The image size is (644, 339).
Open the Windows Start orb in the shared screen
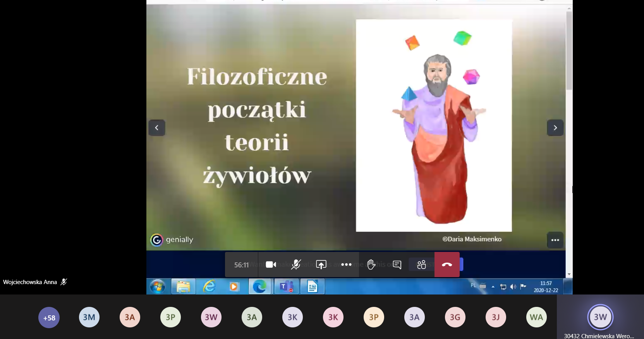coord(158,287)
